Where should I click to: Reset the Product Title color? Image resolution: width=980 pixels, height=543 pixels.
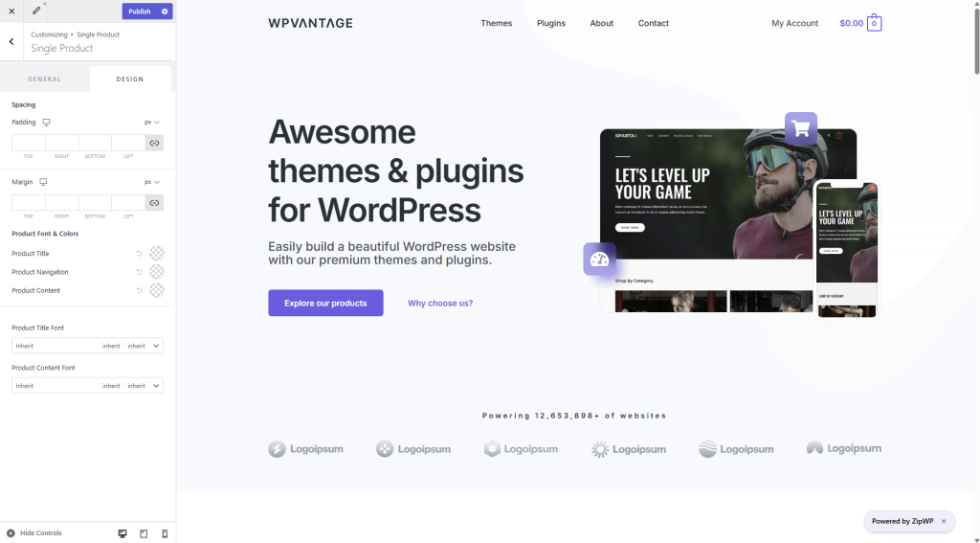(139, 254)
